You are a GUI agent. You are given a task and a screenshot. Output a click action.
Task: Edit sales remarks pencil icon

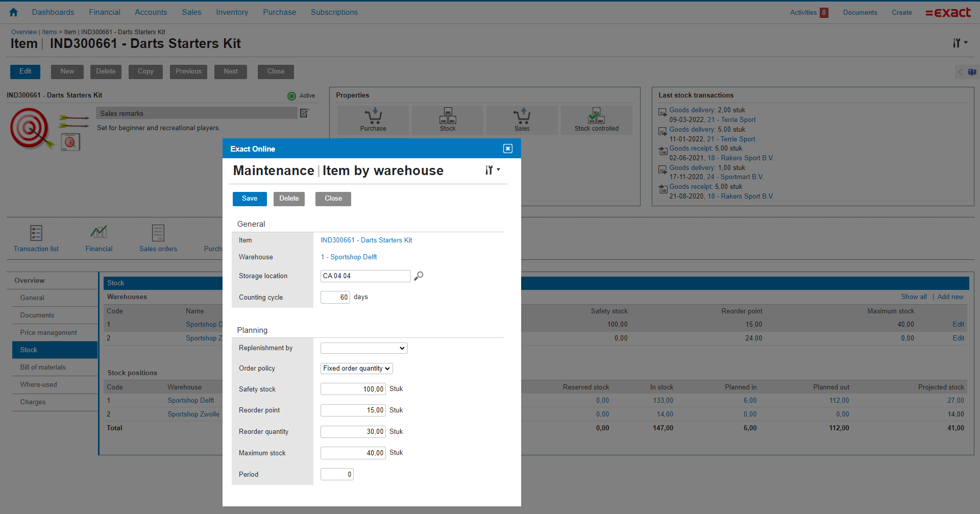tap(305, 113)
